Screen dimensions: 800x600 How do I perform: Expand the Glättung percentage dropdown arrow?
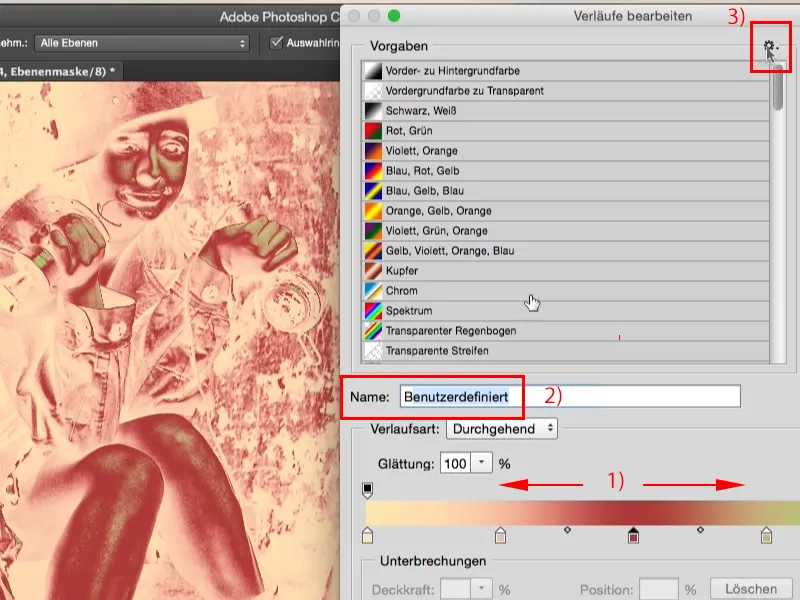(x=481, y=463)
